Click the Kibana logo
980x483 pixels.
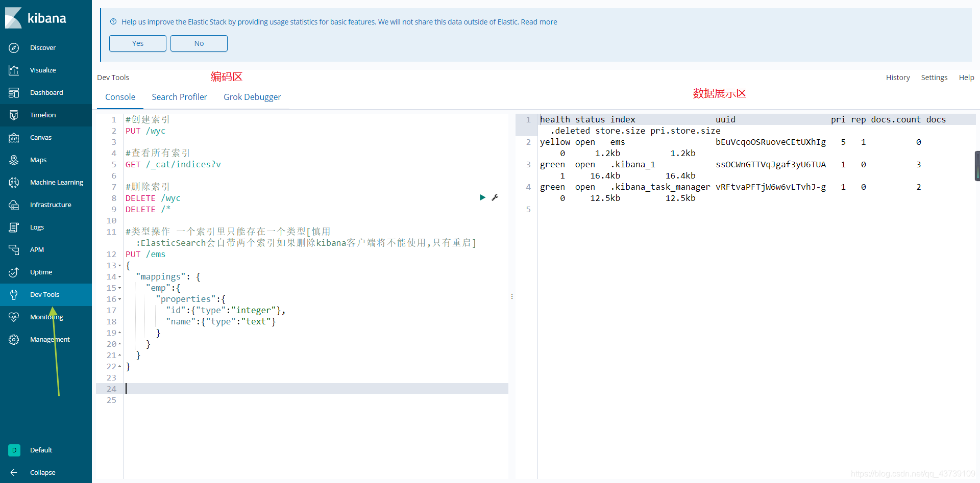pos(36,18)
